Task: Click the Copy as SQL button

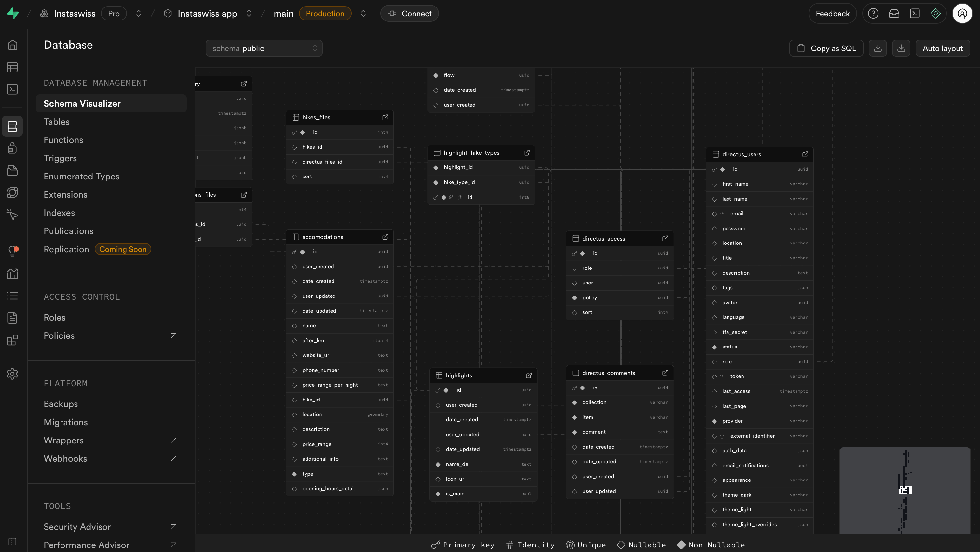Action: (826, 48)
